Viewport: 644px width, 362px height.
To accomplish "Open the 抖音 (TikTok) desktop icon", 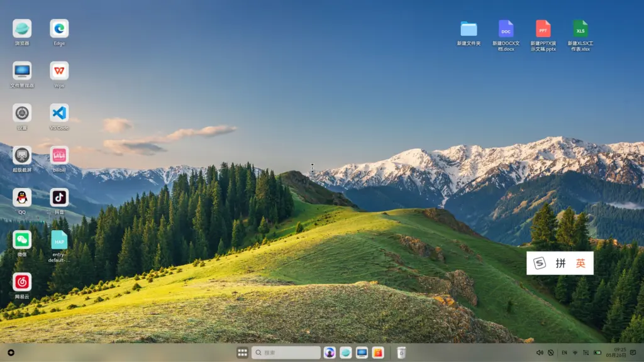I will point(59,197).
